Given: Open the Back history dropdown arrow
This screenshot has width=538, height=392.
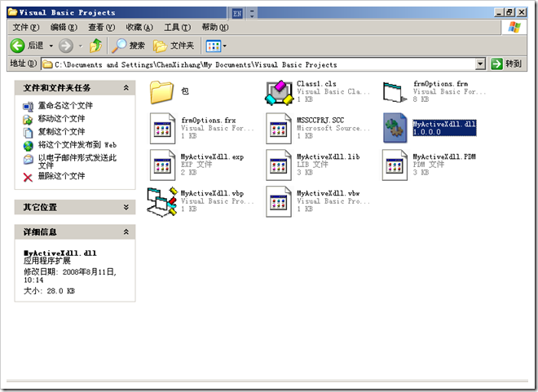Looking at the screenshot, I should [x=51, y=46].
